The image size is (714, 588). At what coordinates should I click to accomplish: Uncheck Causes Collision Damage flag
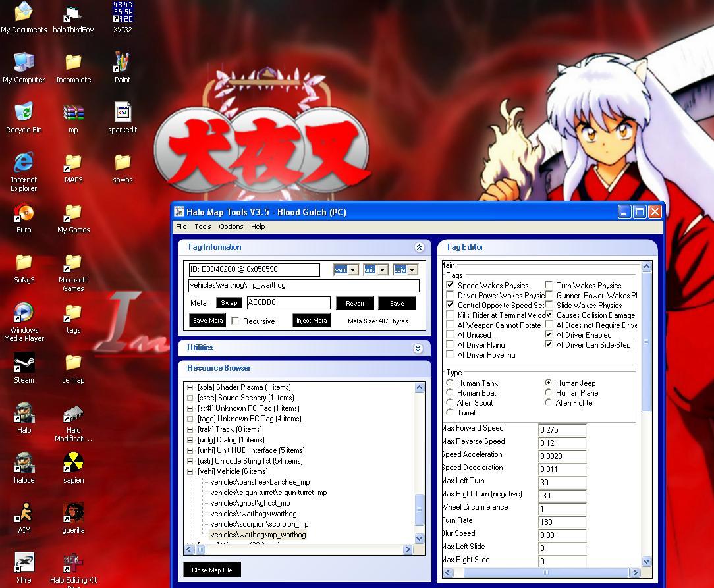(549, 315)
